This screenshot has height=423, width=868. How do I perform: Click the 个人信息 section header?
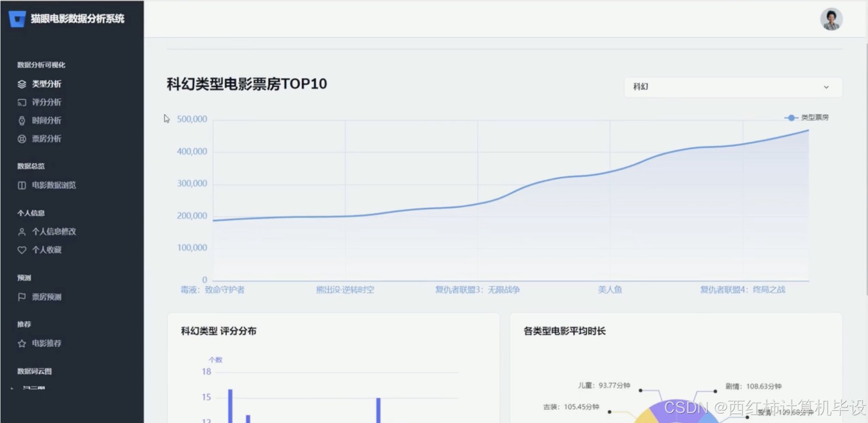pyautogui.click(x=31, y=213)
